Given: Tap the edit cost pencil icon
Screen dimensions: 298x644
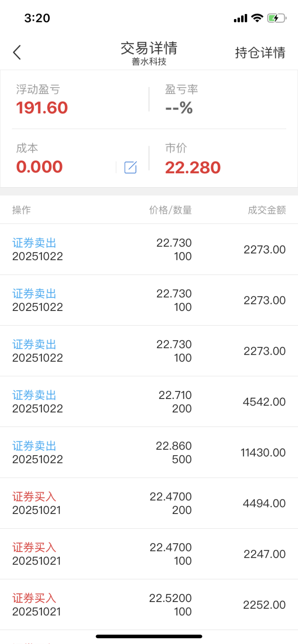Looking at the screenshot, I should 130,167.
